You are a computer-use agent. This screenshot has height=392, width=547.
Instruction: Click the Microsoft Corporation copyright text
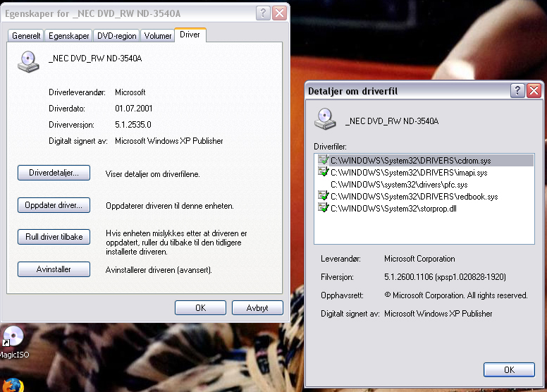455,295
